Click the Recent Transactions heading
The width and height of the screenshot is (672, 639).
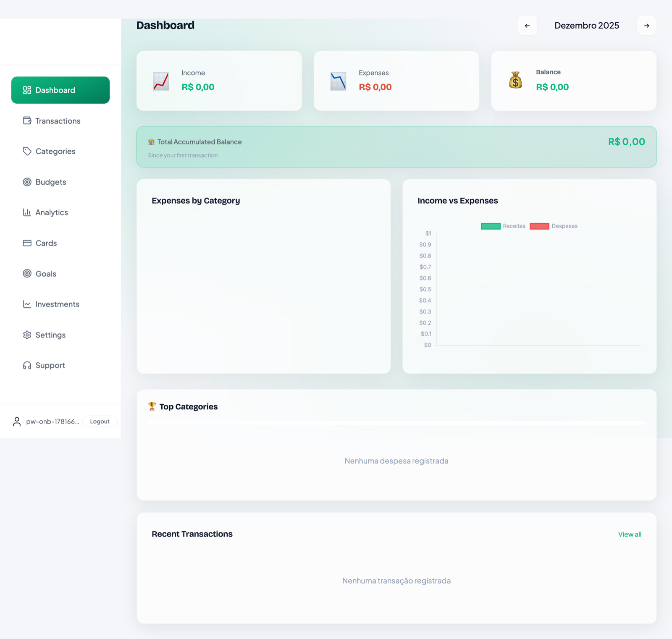pos(192,534)
